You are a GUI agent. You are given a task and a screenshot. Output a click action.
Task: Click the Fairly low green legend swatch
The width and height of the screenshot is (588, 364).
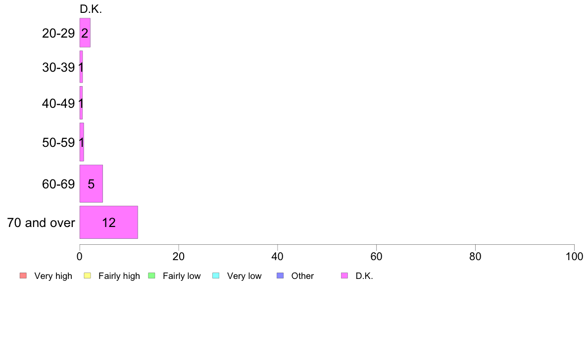151,275
